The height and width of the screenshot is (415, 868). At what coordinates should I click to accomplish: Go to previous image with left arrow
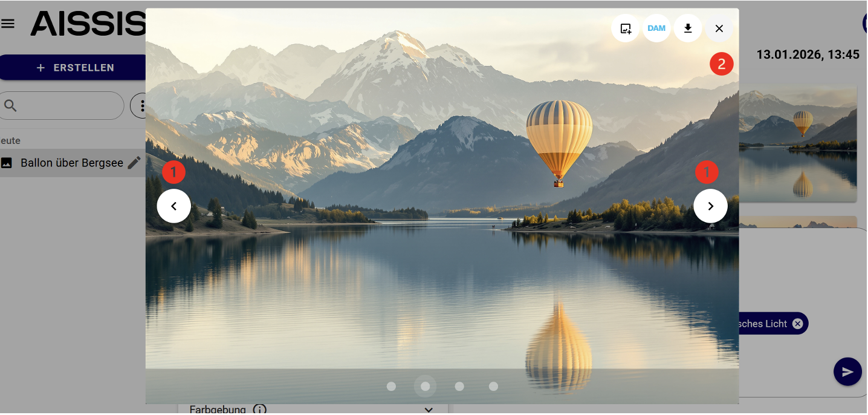coord(174,206)
